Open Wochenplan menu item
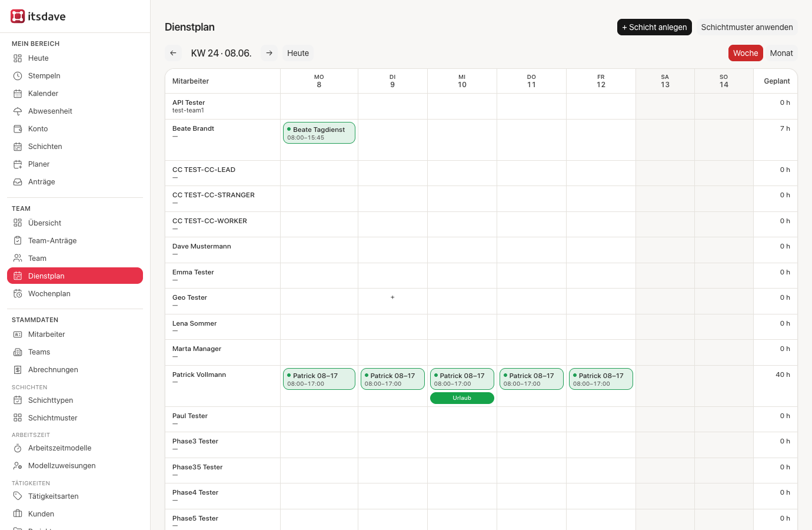 (x=75, y=294)
